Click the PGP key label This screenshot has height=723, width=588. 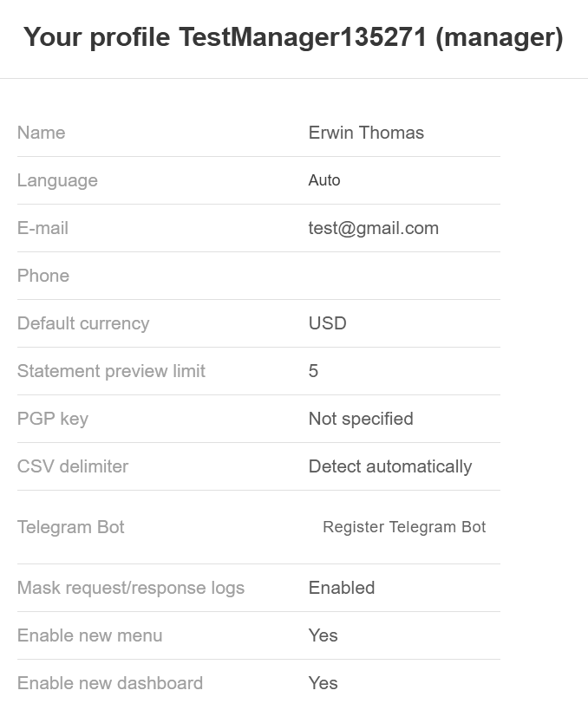pos(52,419)
